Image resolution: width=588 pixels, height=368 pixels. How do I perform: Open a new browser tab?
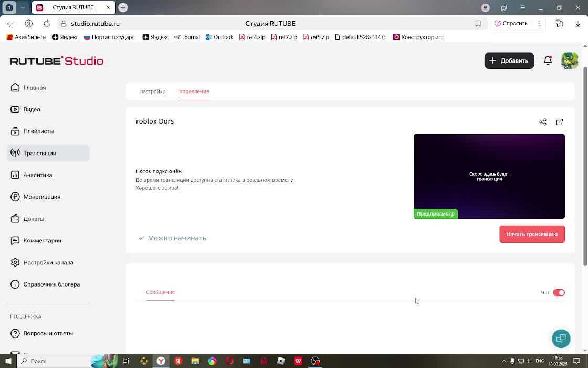(123, 7)
